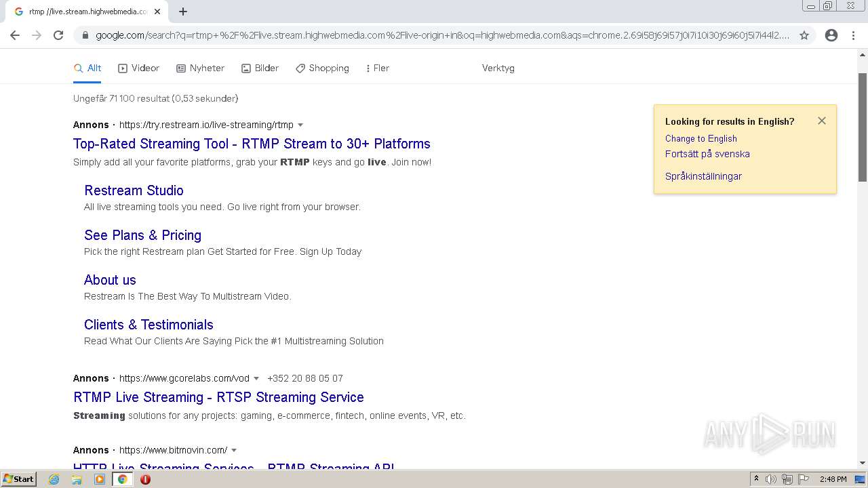Open the See Plans & Pricing link
This screenshot has width=868, height=488.
142,235
